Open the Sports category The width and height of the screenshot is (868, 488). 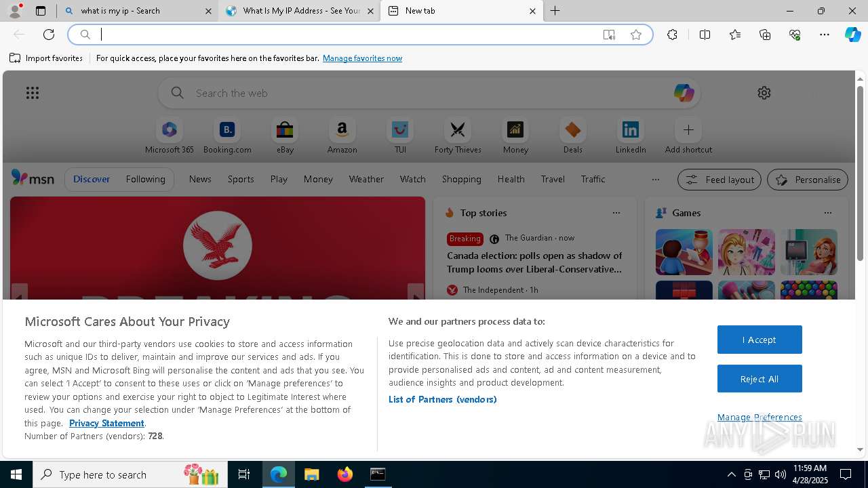coord(241,179)
